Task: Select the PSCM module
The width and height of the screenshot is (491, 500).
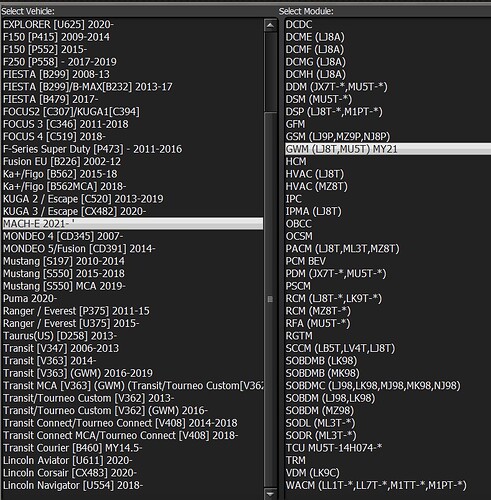Action: click(298, 286)
